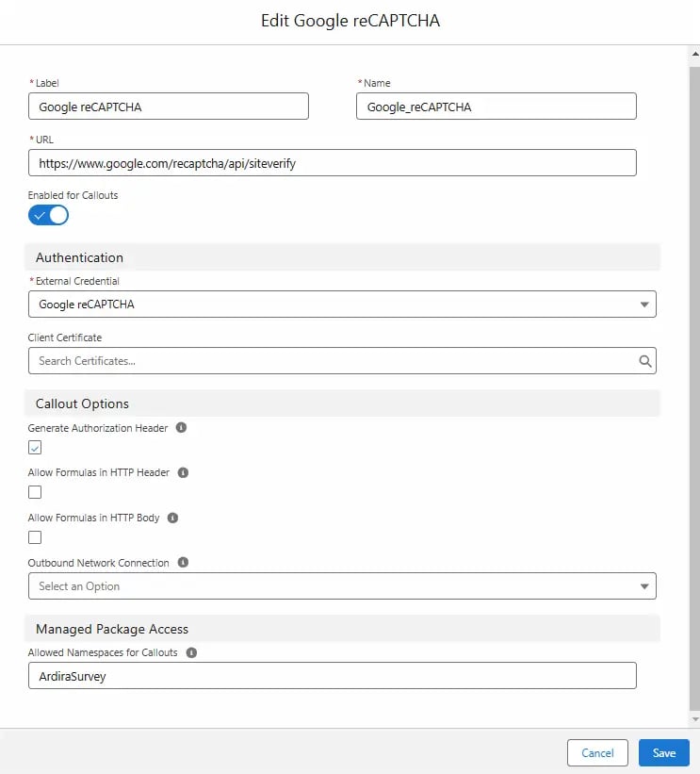Screen dimensions: 700x774
Task: Click the Save button
Action: pyautogui.click(x=663, y=752)
